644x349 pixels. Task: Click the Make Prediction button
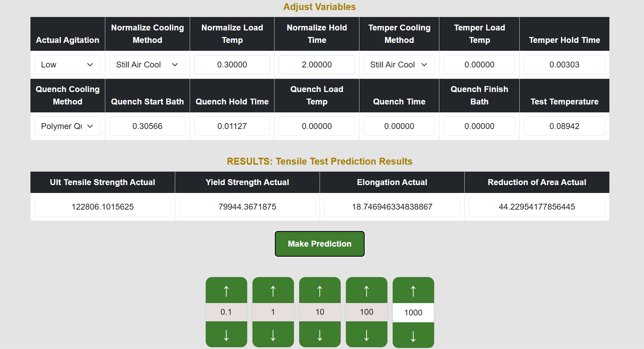[x=320, y=244]
